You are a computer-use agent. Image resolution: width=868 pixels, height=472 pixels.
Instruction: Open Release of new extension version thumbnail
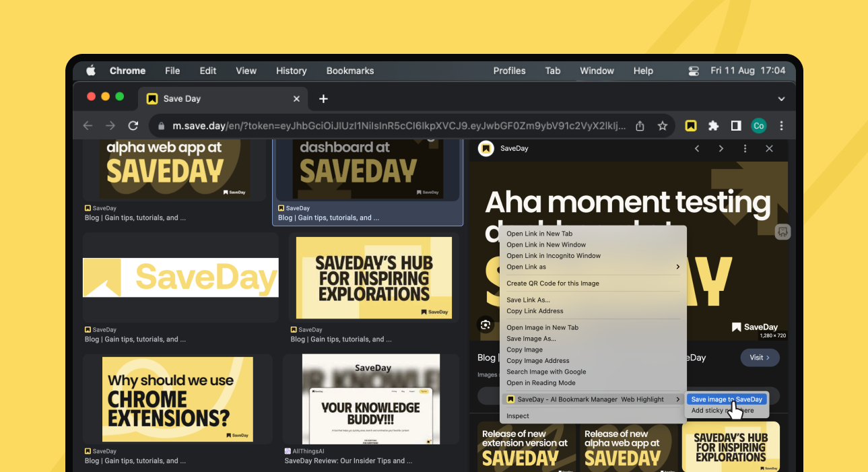527,446
